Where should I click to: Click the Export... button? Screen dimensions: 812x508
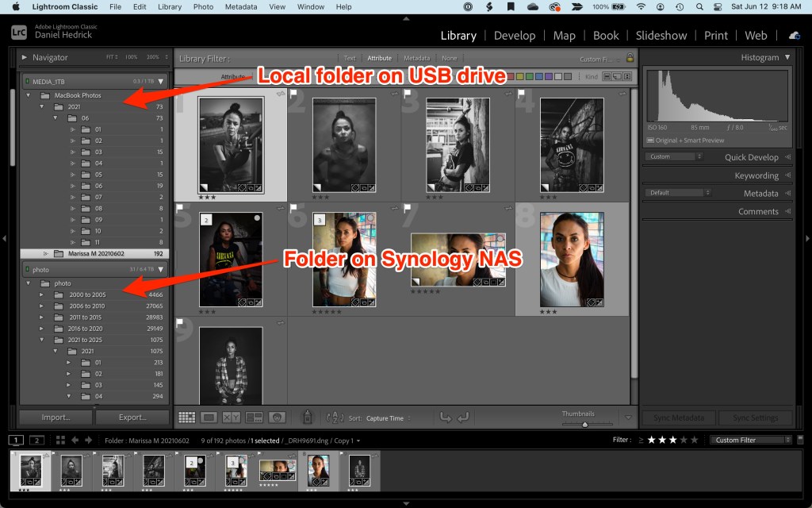click(132, 418)
